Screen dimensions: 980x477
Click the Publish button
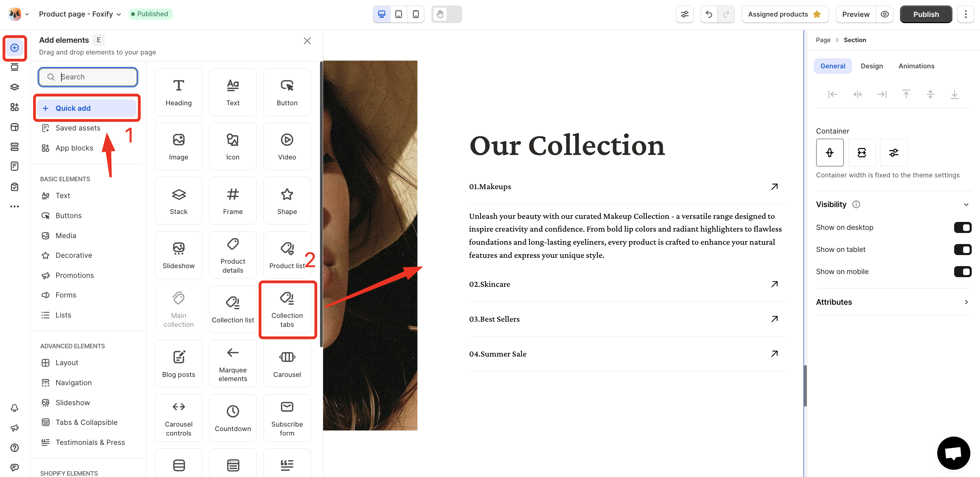click(926, 14)
